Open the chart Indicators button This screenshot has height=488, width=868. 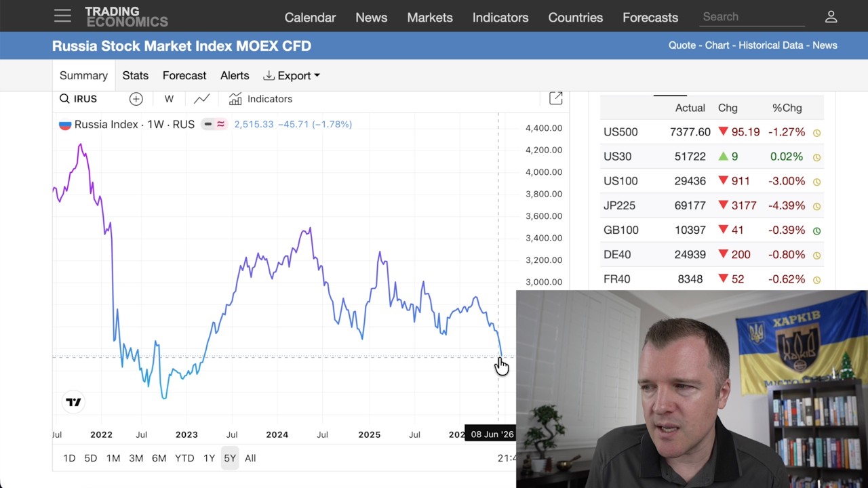point(260,99)
